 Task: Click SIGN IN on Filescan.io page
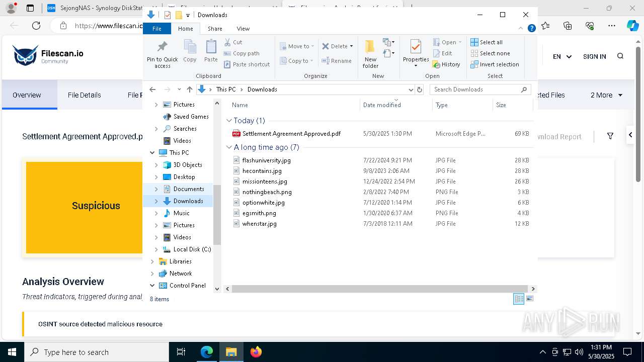point(594,57)
